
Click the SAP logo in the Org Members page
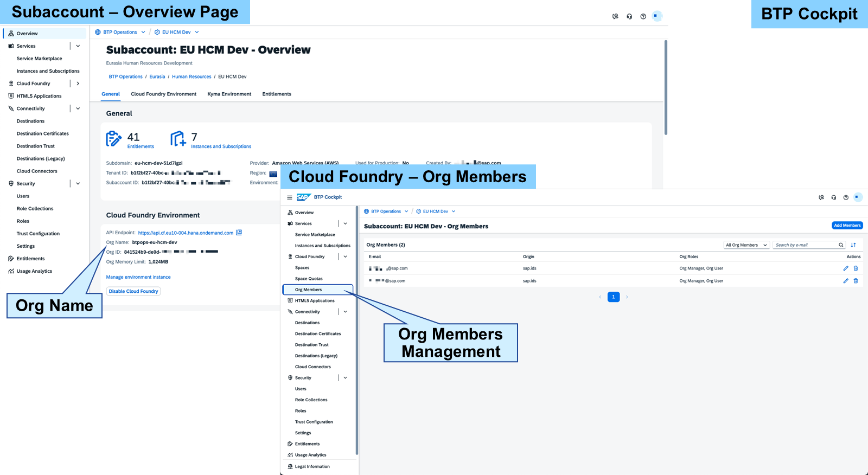(303, 197)
